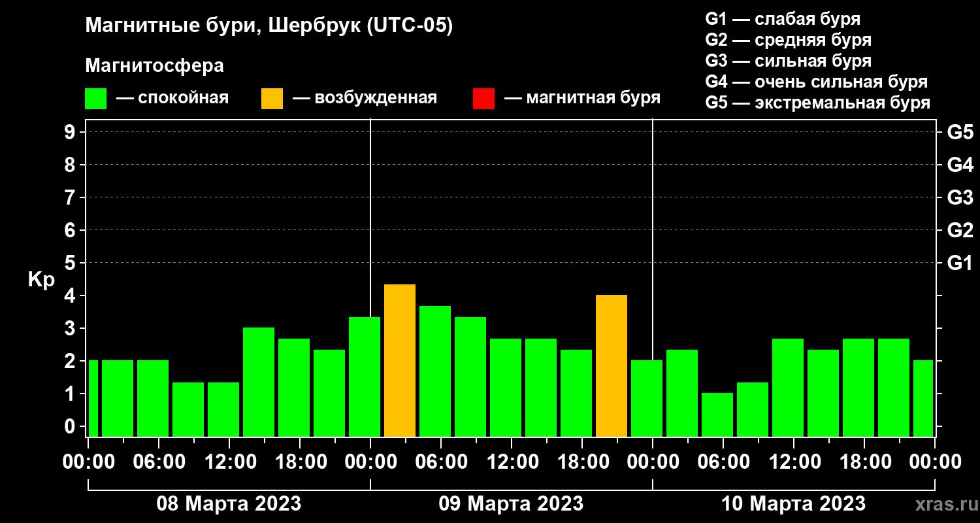Click the 'Магнитосфера' heading
This screenshot has width=980, height=523.
[x=154, y=66]
